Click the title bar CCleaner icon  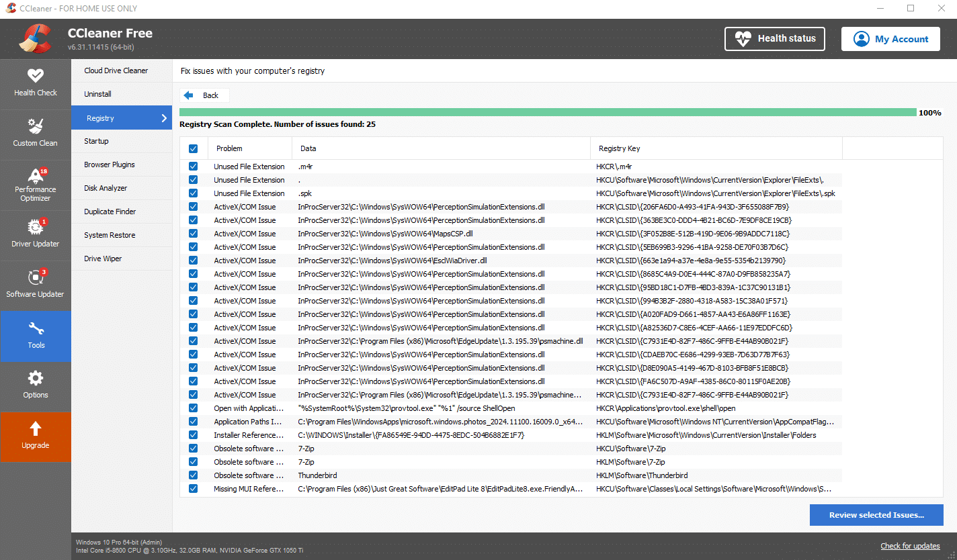(x=11, y=8)
